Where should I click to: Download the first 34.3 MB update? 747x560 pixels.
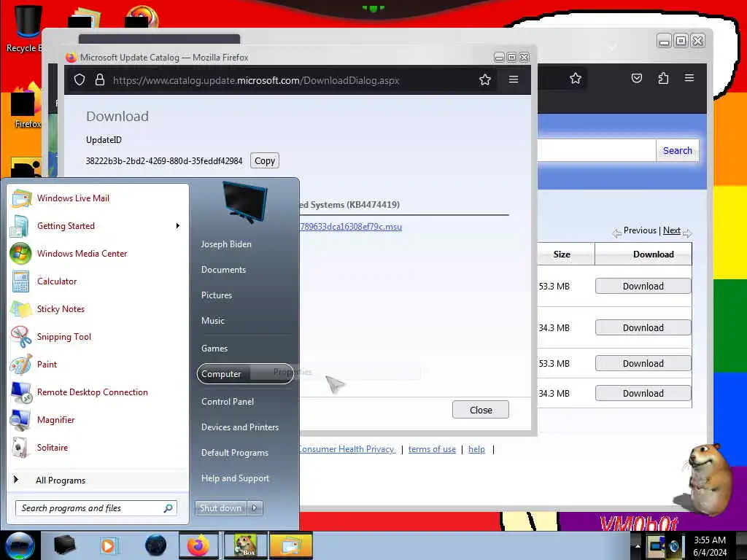click(643, 327)
